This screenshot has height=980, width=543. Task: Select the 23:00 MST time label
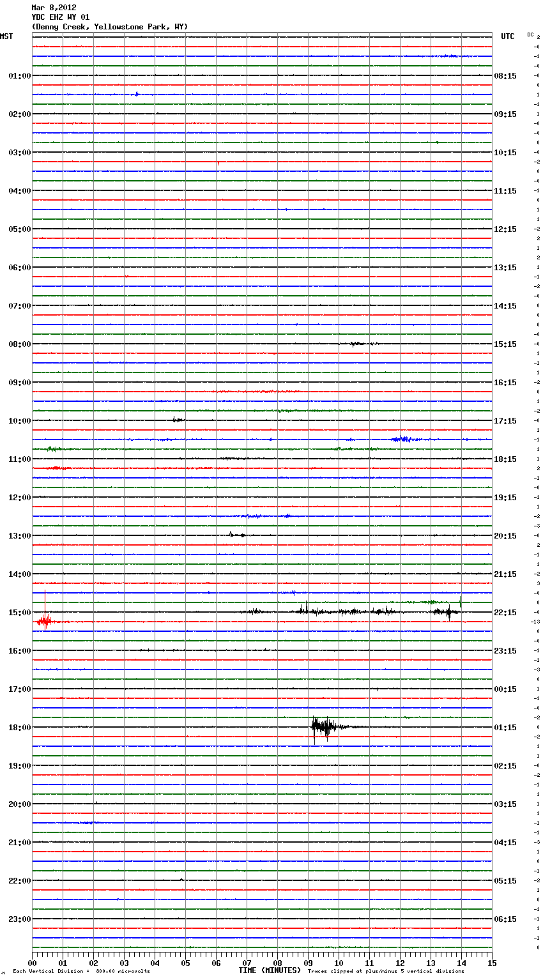19,919
